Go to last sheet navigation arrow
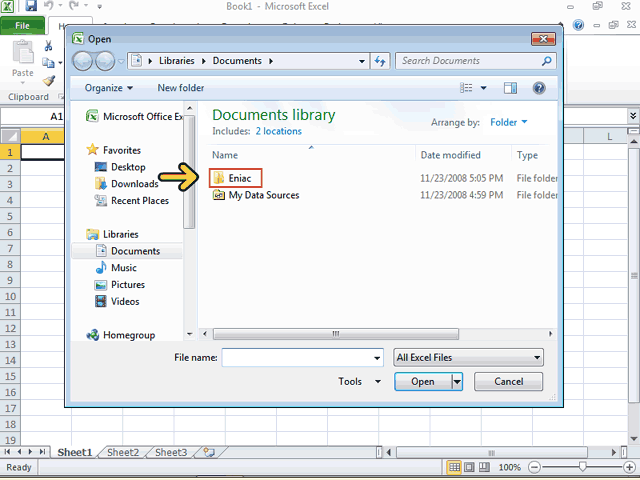This screenshot has height=480, width=640. tap(42, 452)
